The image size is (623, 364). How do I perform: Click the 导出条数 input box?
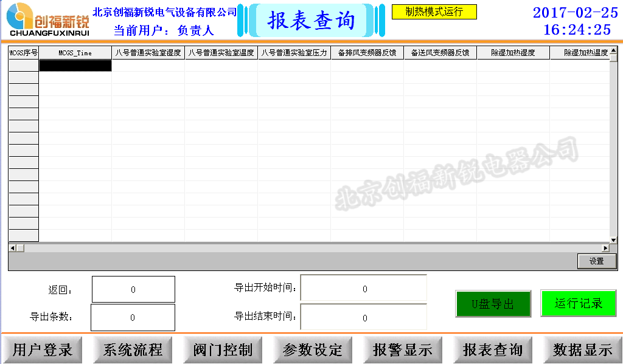tap(133, 317)
